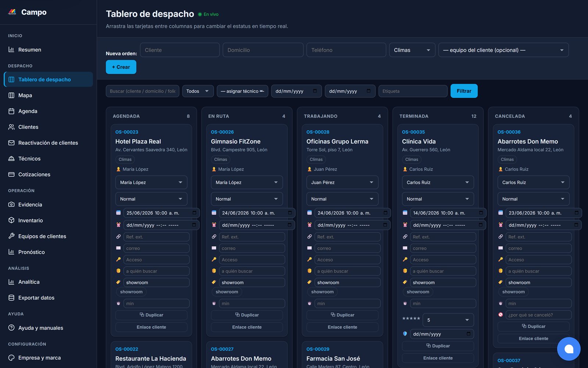
Task: Open technician dropdown on Oficinas Grupo Lerma card
Action: [x=342, y=183]
